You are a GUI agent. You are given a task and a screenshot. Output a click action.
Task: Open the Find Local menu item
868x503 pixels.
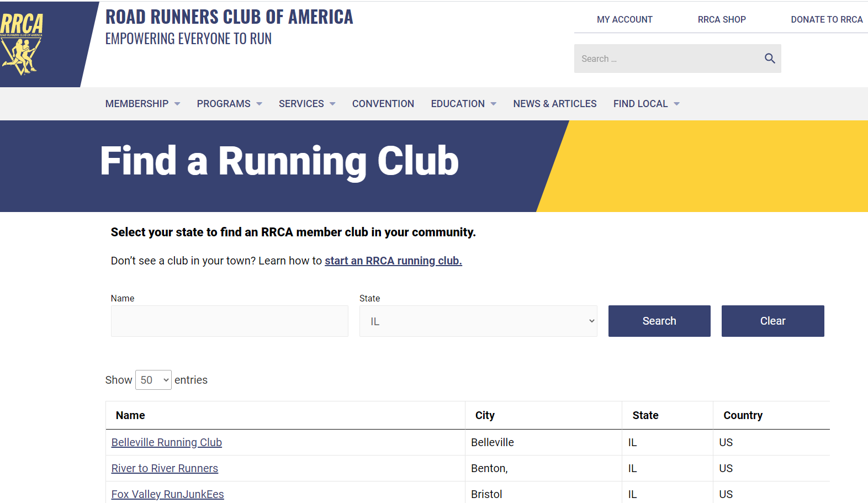[641, 104]
